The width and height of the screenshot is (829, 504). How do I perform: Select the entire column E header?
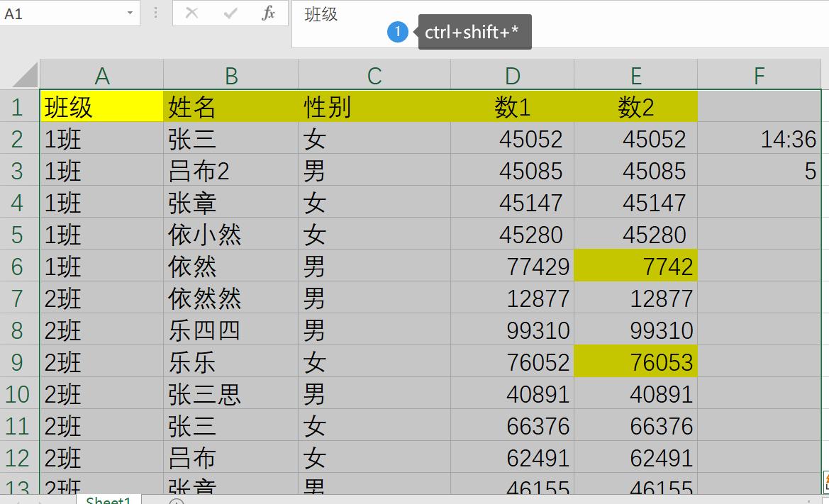click(x=635, y=73)
